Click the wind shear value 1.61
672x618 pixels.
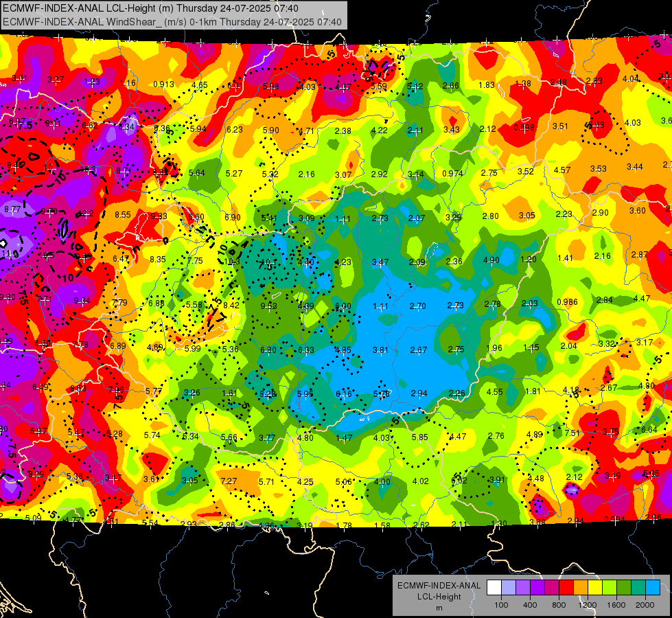tap(230, 393)
